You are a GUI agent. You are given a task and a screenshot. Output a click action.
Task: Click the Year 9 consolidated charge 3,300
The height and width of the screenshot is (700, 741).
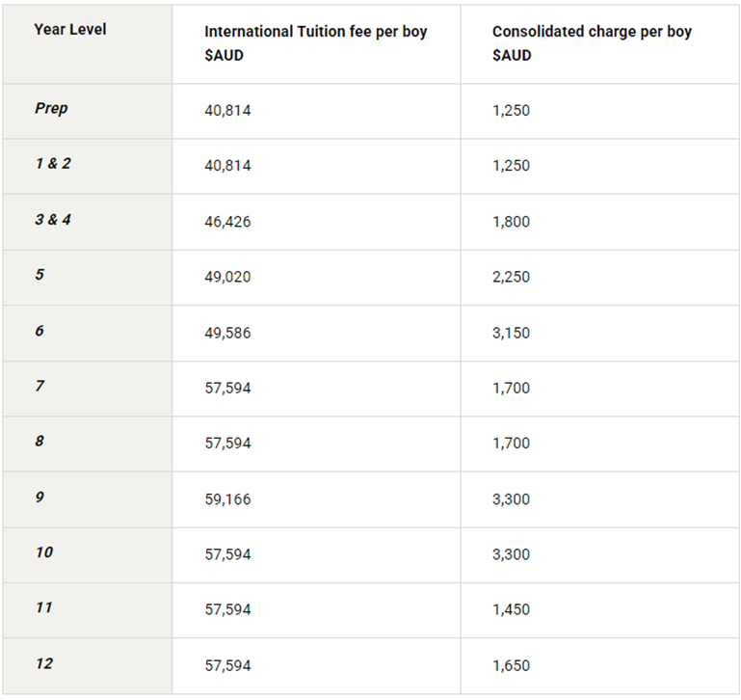pyautogui.click(x=511, y=499)
